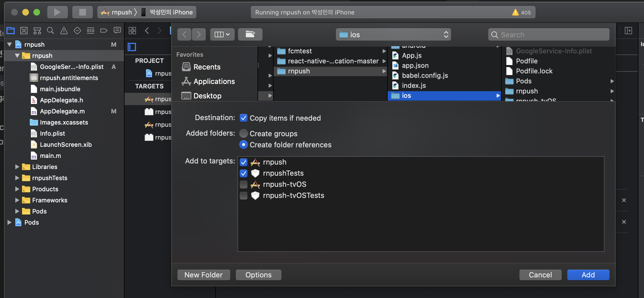Open the Project navigator folder icon
This screenshot has width=644, height=298.
click(x=11, y=31)
